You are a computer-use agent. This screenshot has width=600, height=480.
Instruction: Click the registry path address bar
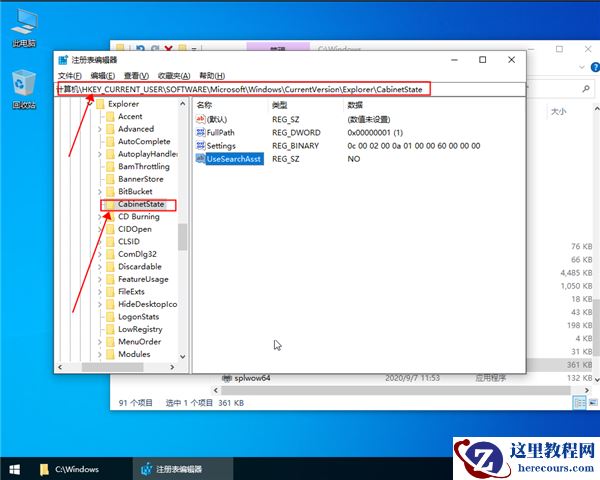pos(290,89)
